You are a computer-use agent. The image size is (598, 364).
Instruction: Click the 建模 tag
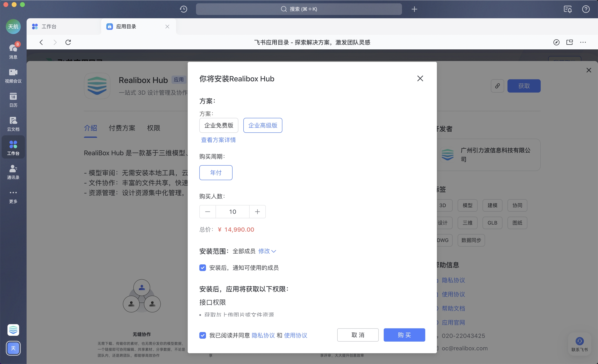tap(492, 205)
